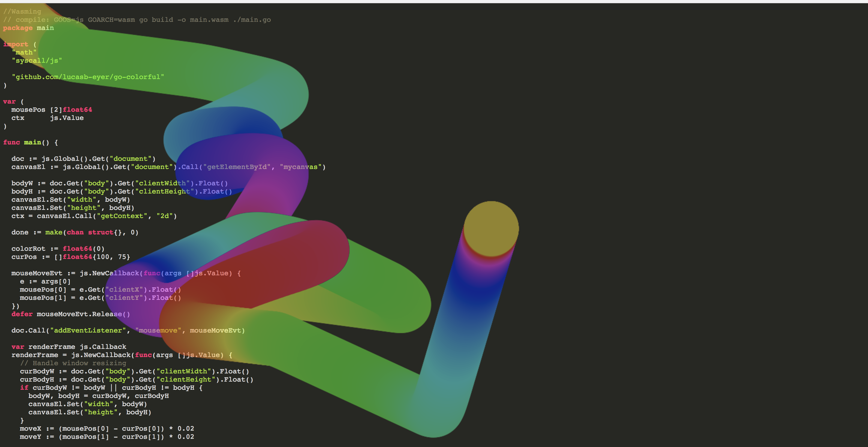Click the github.com/lucasb-eyer/go-colorful import string
Screen dimensions: 868x447
click(x=88, y=77)
